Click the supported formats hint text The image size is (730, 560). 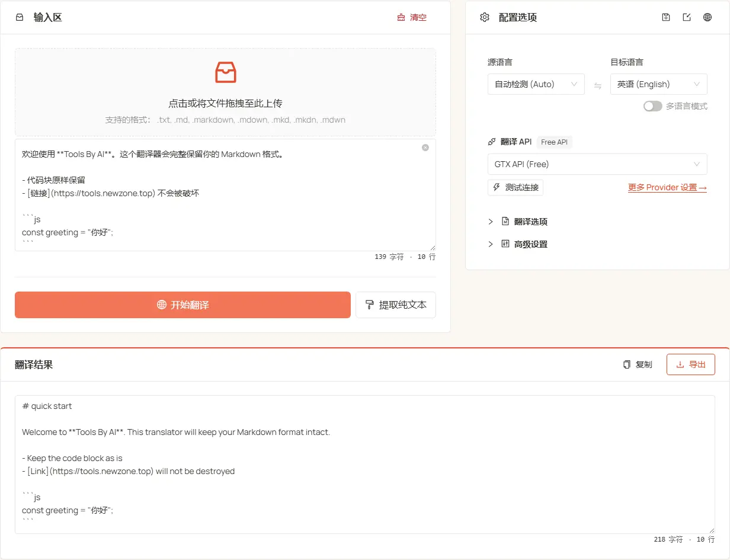click(x=225, y=120)
